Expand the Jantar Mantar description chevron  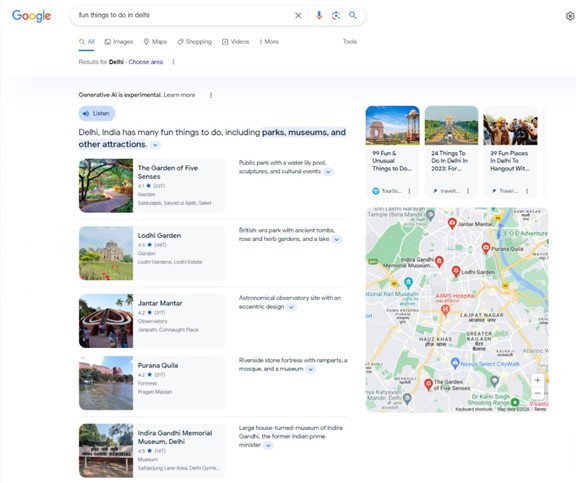(291, 307)
